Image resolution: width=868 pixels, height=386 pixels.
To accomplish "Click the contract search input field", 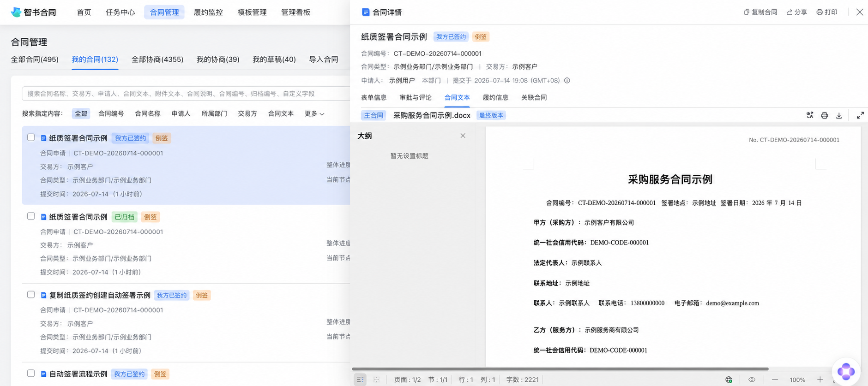I will click(x=186, y=94).
